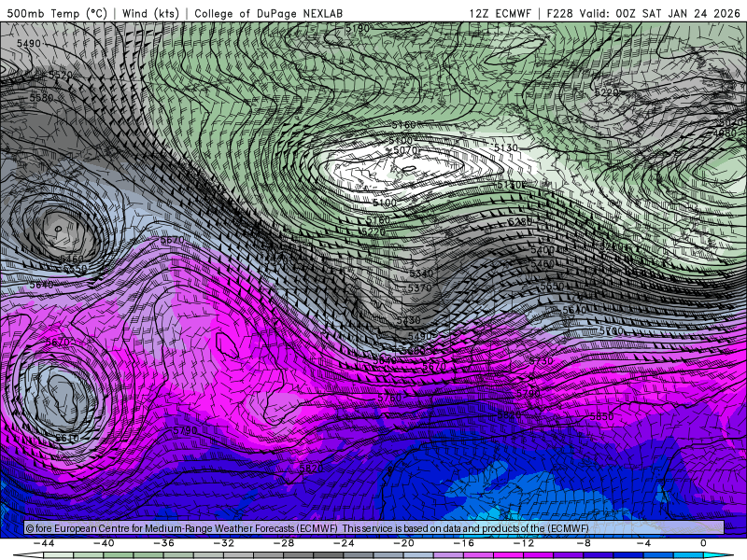Click the -20 color scale label

(404, 543)
